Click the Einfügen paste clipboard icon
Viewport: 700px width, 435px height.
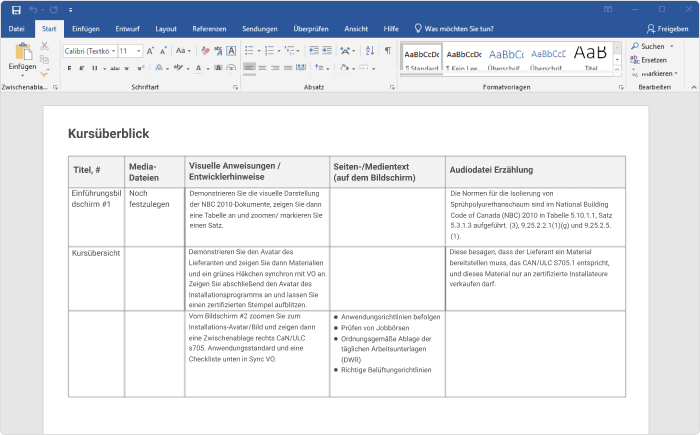tap(23, 51)
